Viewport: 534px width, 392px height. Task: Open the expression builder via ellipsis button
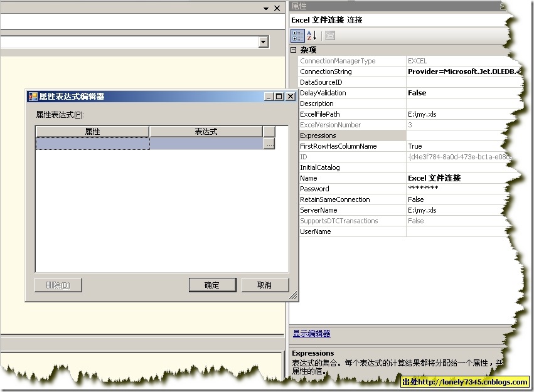pos(269,144)
